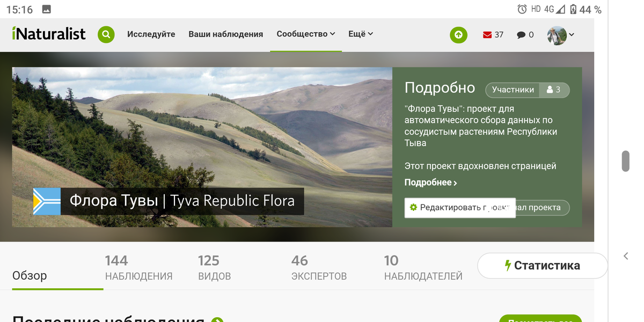The height and width of the screenshot is (322, 644).
Task: Click the image notification icon in status bar
Action: pos(46,9)
